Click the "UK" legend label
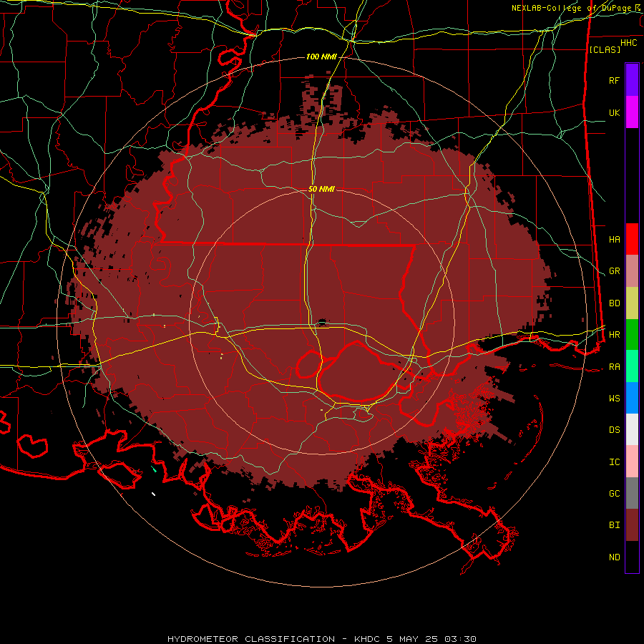 pos(614,112)
